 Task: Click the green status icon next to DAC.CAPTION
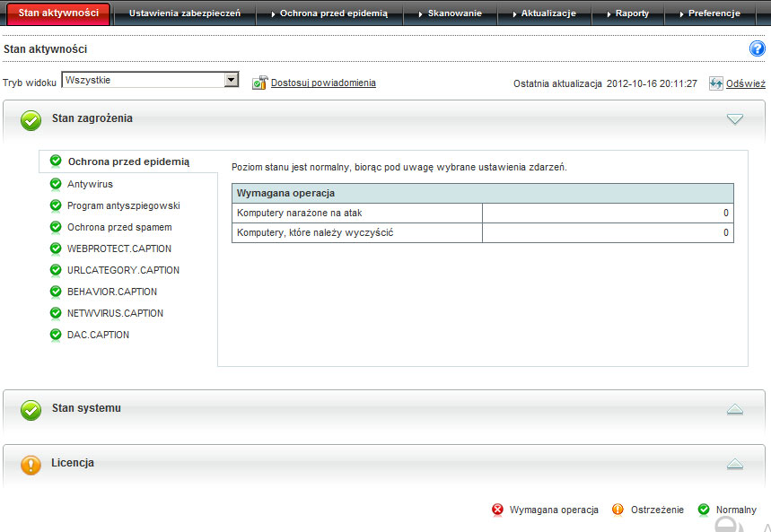56,335
